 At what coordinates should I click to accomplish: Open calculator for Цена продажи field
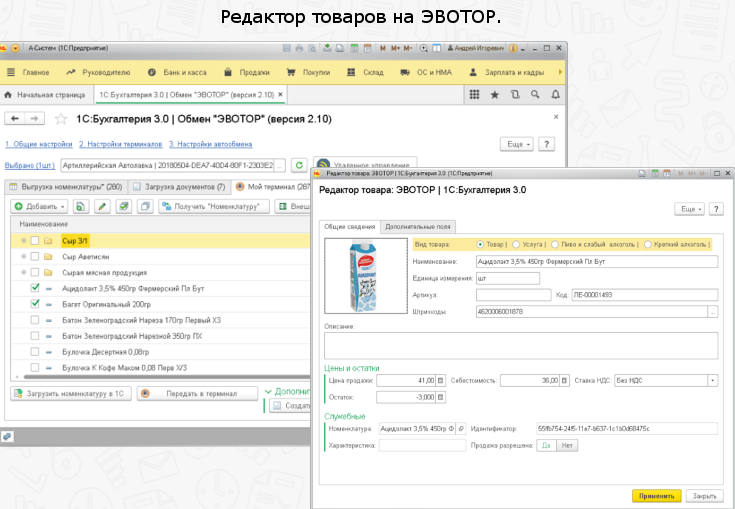(x=440, y=381)
